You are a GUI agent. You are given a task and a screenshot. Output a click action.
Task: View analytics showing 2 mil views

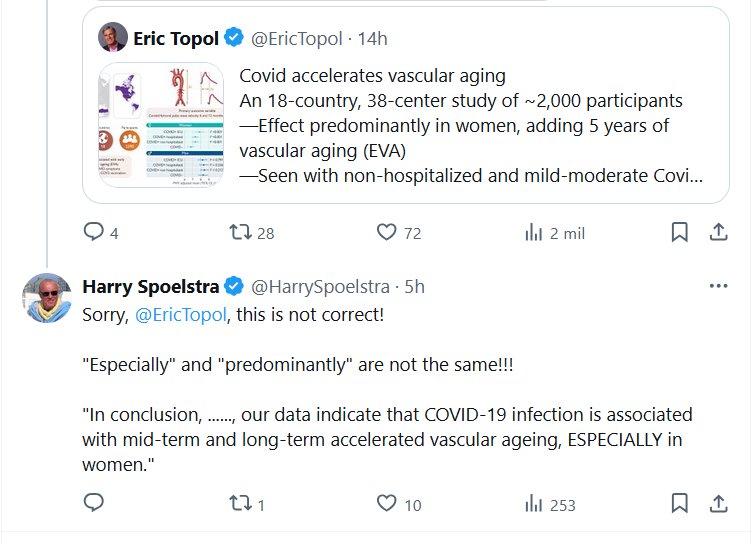pos(534,233)
